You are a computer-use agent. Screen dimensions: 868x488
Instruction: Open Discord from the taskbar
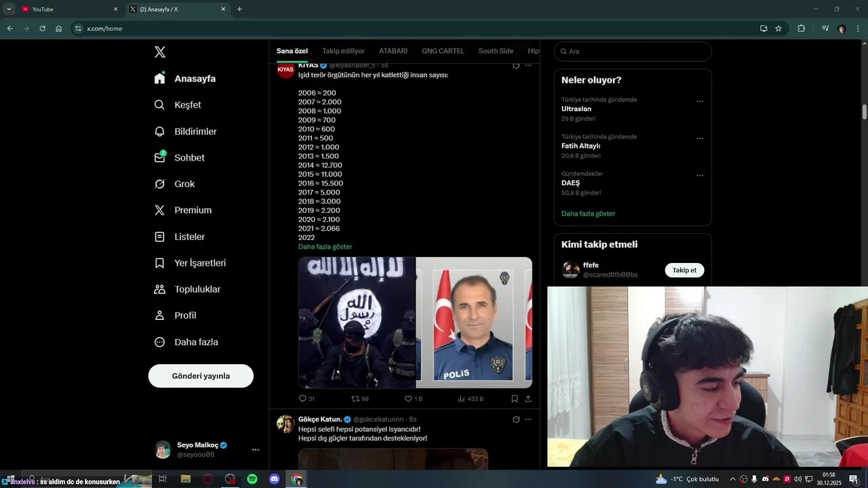coord(275,479)
